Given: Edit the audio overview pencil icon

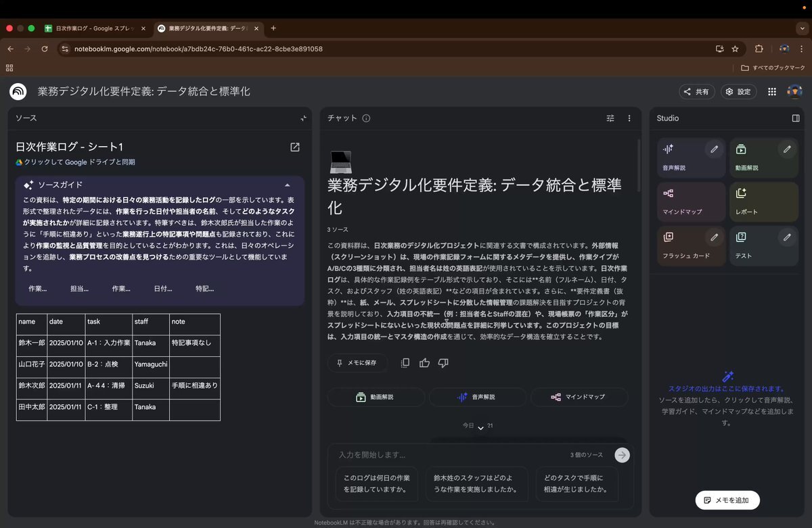Looking at the screenshot, I should pyautogui.click(x=714, y=149).
